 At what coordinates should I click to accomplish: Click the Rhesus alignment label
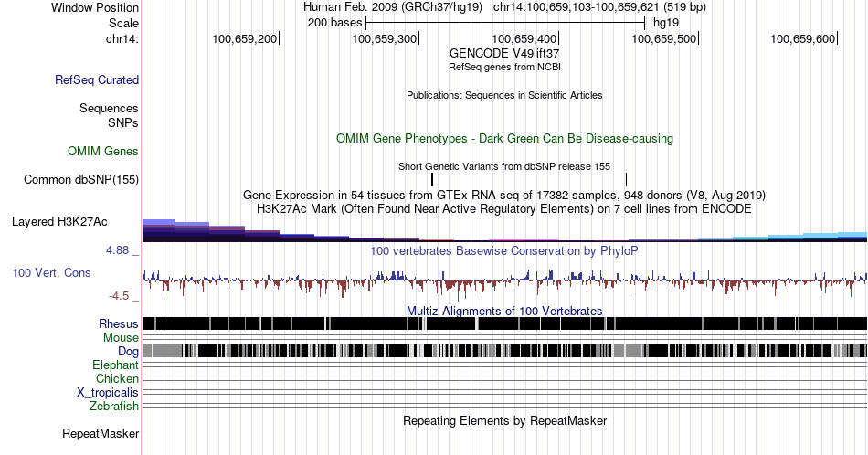[x=119, y=323]
